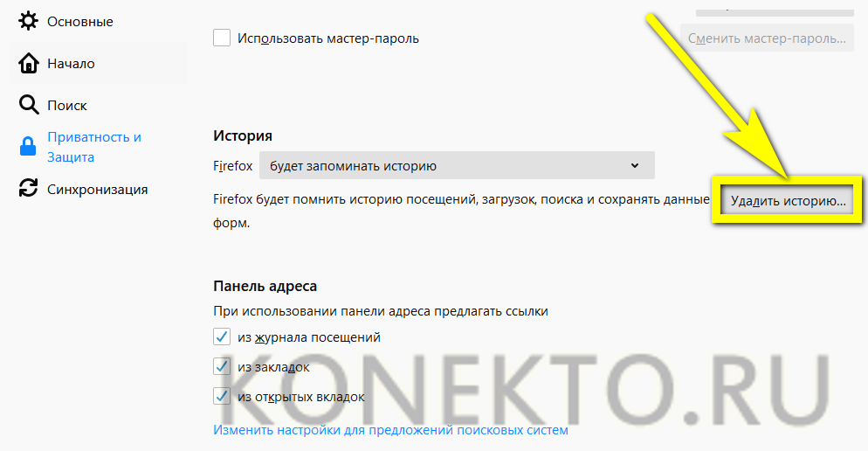Screen dimensions: 868x451
Task: Uncheck the из закладок checkbox
Action: tap(222, 366)
